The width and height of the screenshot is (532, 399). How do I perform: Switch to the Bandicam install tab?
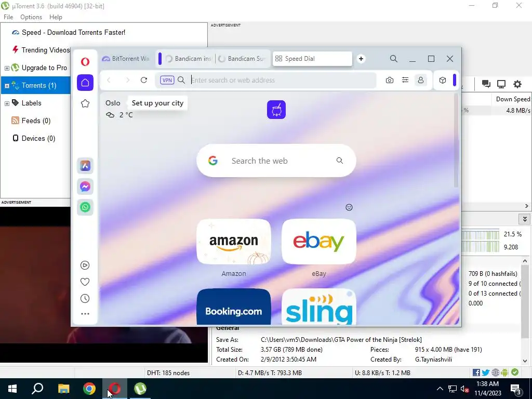click(189, 59)
